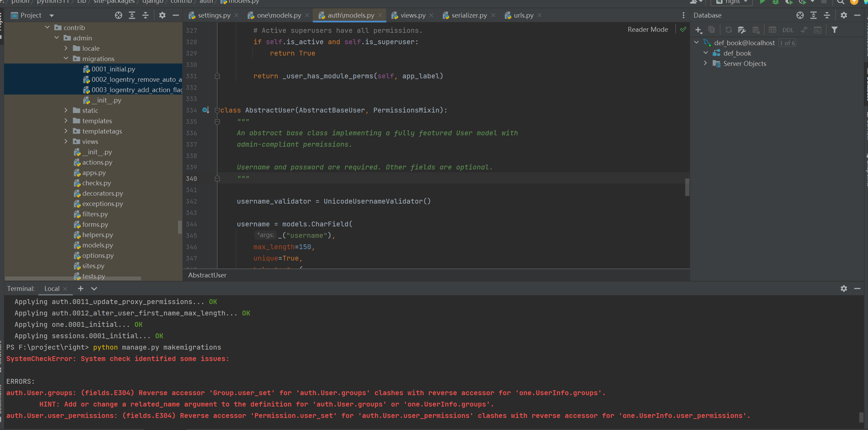The height and width of the screenshot is (430, 868).
Task: Expand the templates folder
Action: coord(66,121)
